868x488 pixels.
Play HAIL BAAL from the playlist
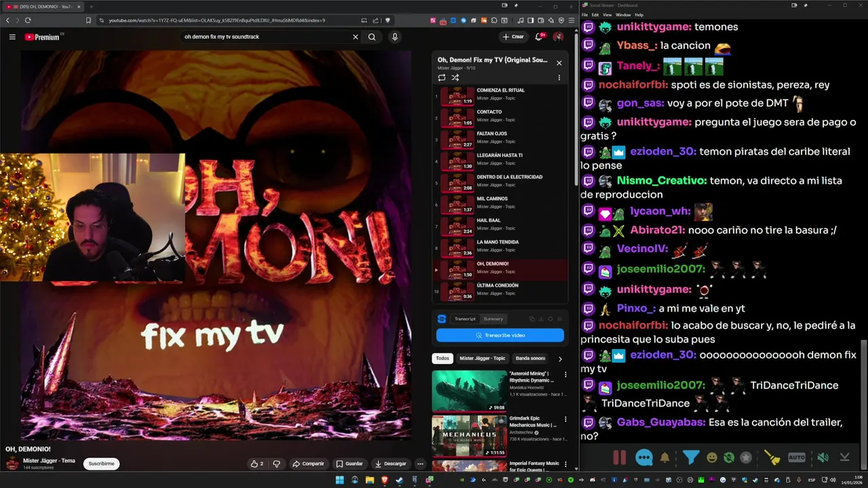coord(500,226)
